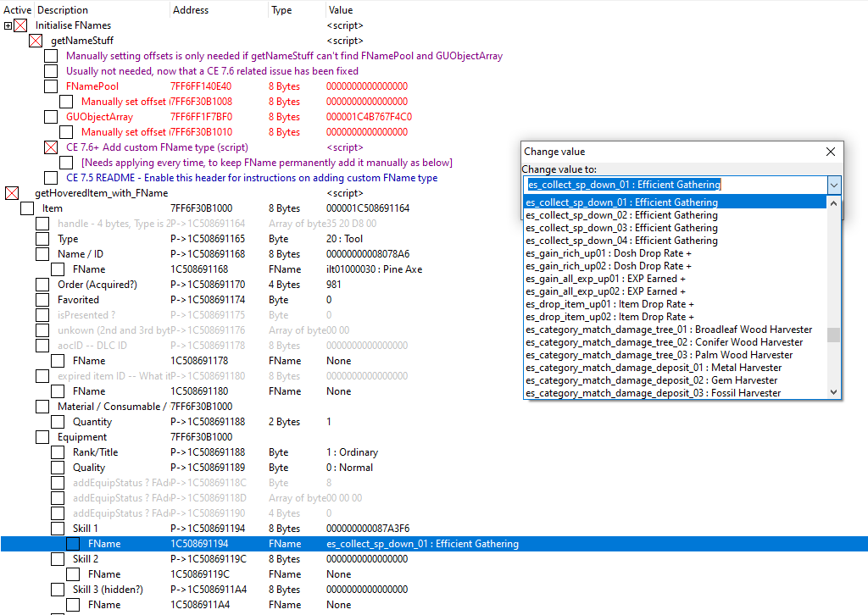This screenshot has height=615, width=868.
Task: Tick the Skill 3 (hidden?) row checkbox
Action: [58, 589]
